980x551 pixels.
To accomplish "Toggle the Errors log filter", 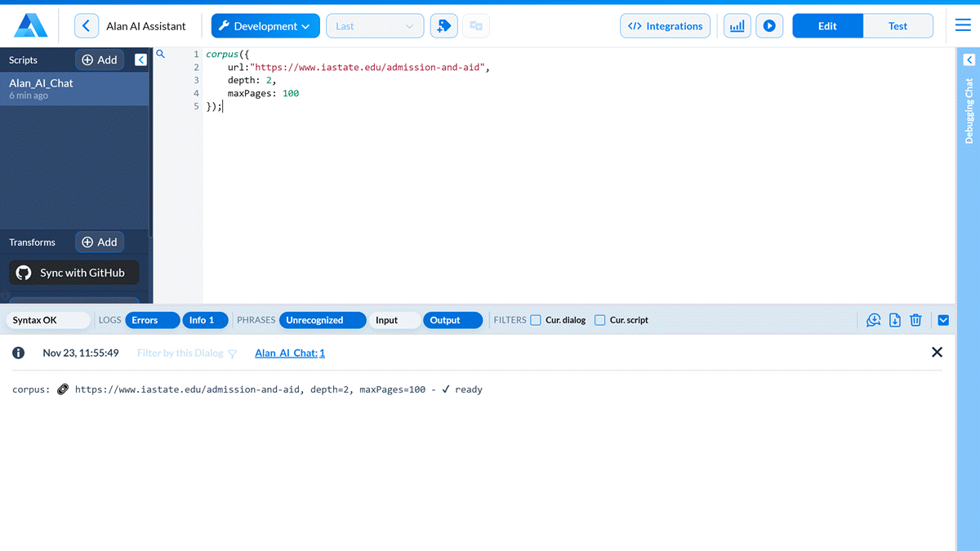I will pyautogui.click(x=152, y=320).
